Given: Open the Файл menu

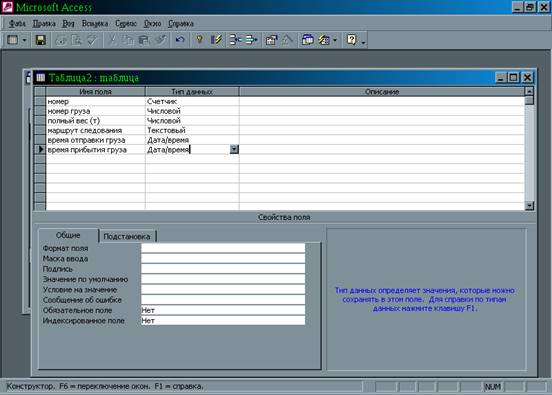Looking at the screenshot, I should [17, 24].
